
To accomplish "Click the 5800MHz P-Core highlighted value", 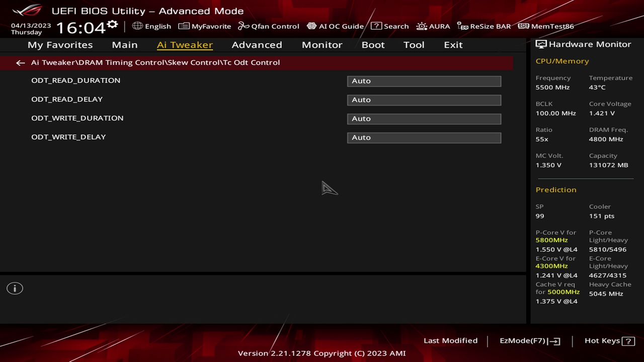I will coord(551,240).
